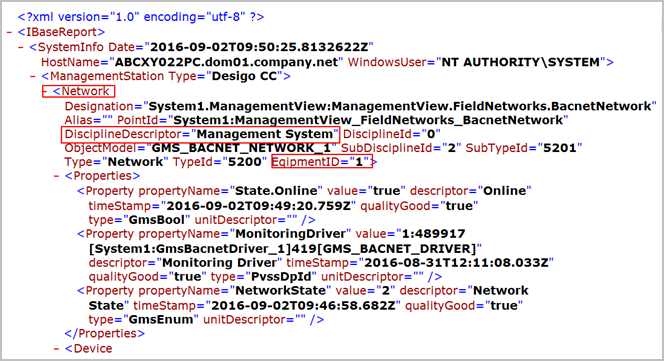Click the DisciplineDescriptor Management System attribute
Screen dimensions: 664x361
[200, 134]
